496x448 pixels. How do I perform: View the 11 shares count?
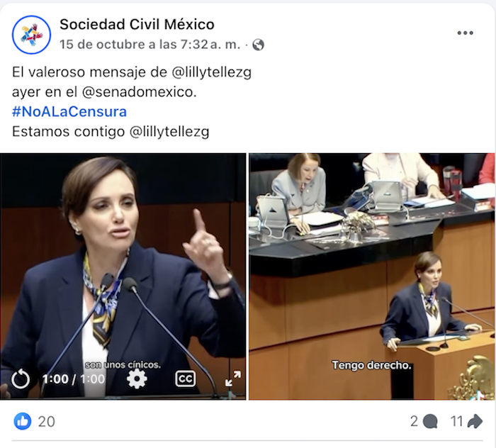pyautogui.click(x=457, y=422)
